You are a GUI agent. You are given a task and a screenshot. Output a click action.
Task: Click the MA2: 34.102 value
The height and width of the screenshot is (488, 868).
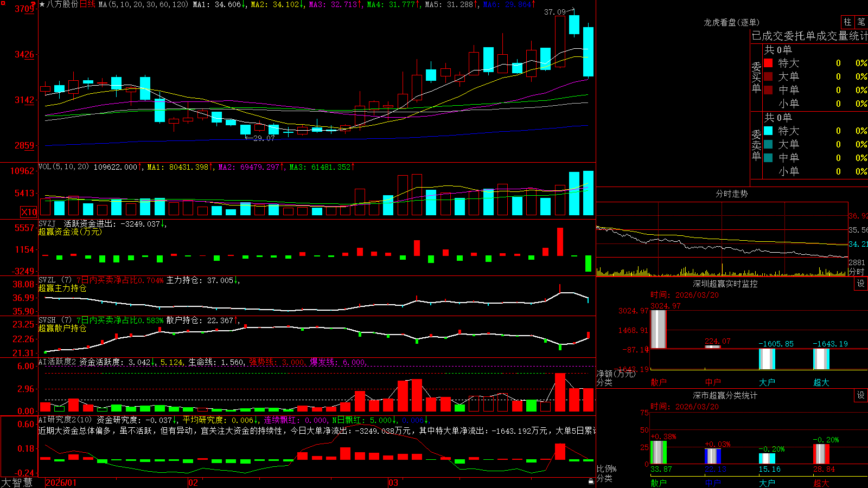pos(277,4)
